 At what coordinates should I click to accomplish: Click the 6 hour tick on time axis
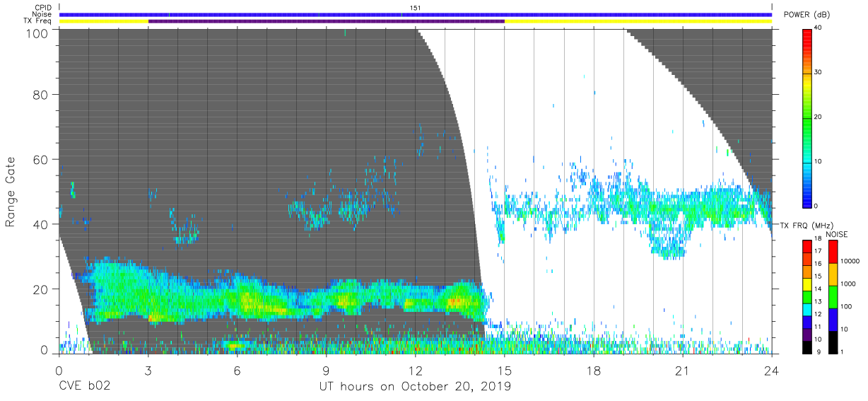point(237,370)
